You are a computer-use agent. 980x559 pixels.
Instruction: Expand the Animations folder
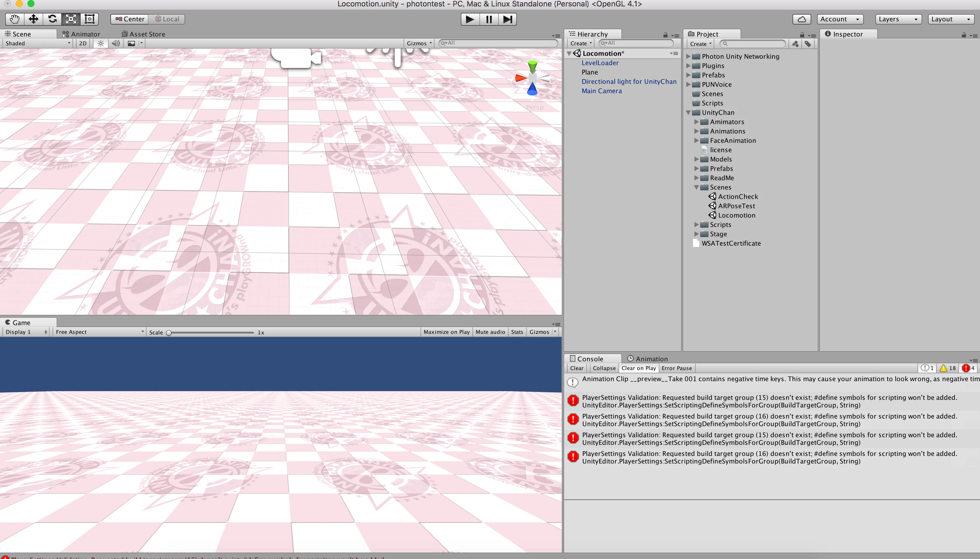[696, 131]
